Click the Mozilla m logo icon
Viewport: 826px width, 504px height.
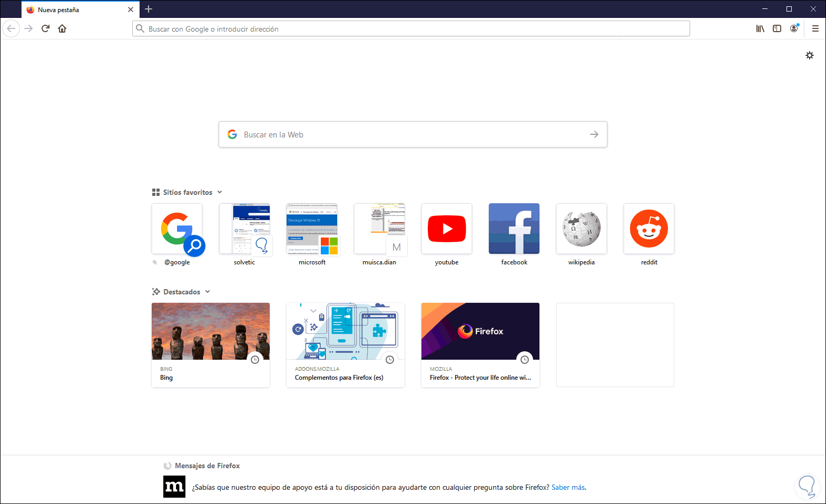(174, 487)
